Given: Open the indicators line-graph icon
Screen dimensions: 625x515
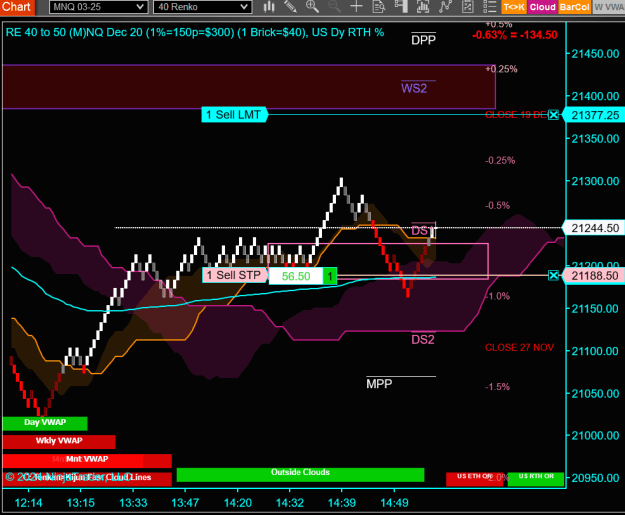Looking at the screenshot, I should [x=445, y=6].
